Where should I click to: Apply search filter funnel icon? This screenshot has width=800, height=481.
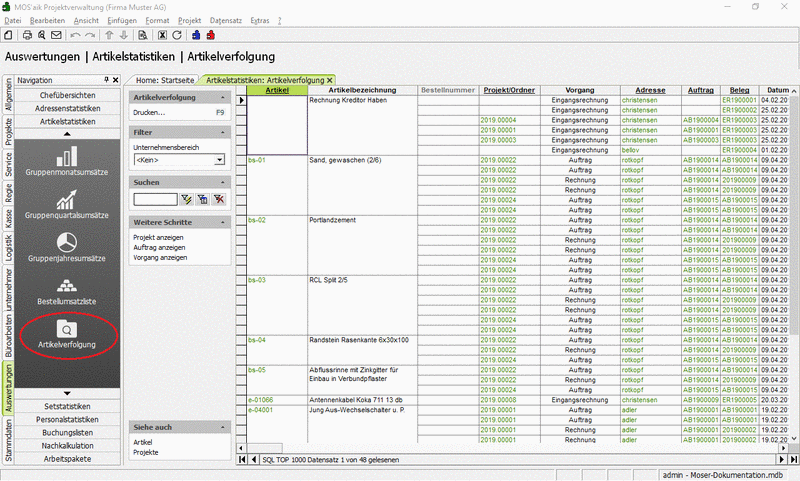point(186,199)
